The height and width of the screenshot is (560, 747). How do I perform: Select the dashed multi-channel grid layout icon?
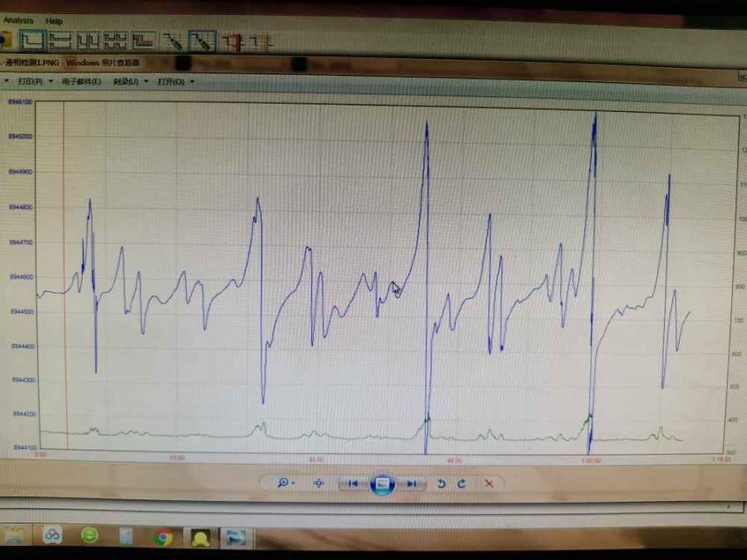115,42
